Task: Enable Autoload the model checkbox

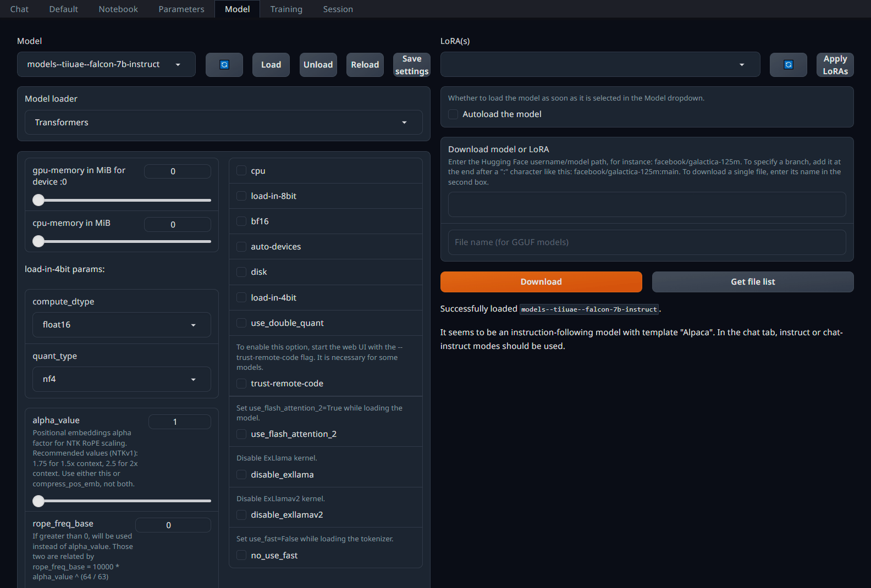Action: point(453,114)
